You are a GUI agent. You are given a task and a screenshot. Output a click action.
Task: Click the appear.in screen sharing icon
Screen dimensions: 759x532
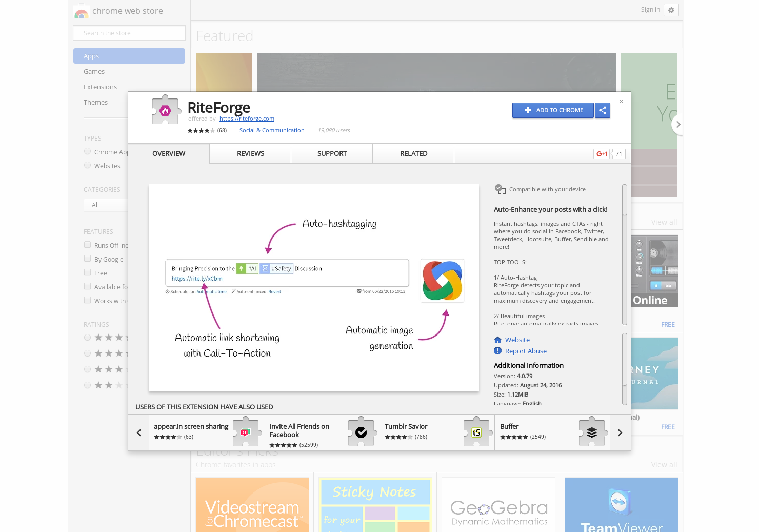tap(246, 432)
